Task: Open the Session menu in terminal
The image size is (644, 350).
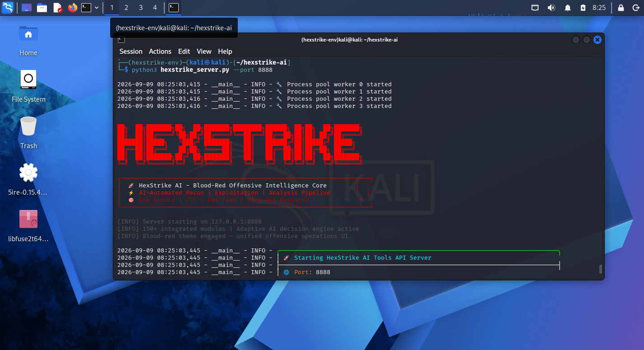Action: pyautogui.click(x=131, y=51)
